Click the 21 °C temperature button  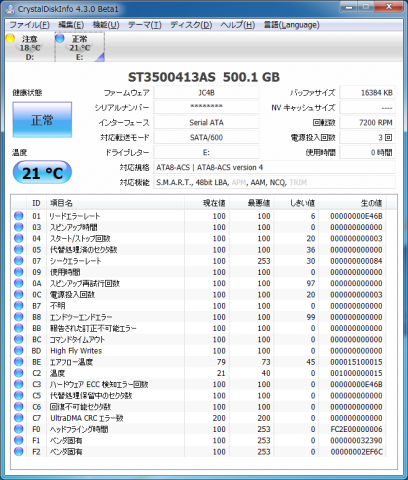(42, 173)
